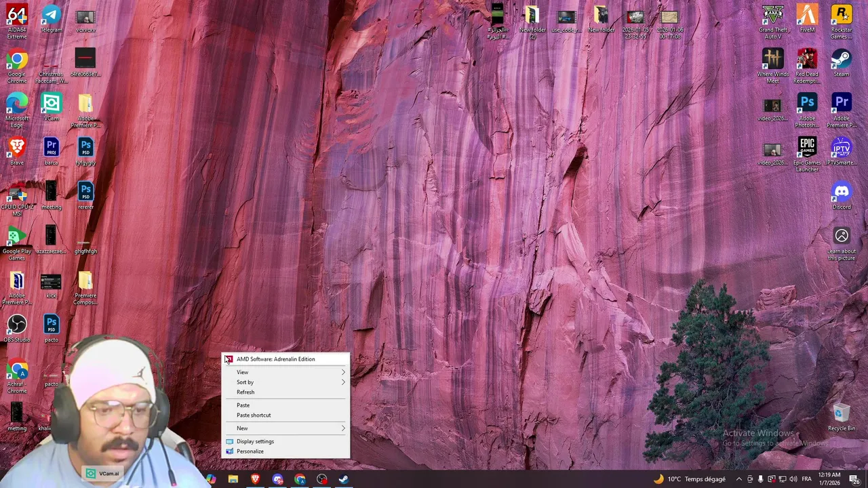Select the Recycle Bin icon
The width and height of the screenshot is (868, 488).
842,417
